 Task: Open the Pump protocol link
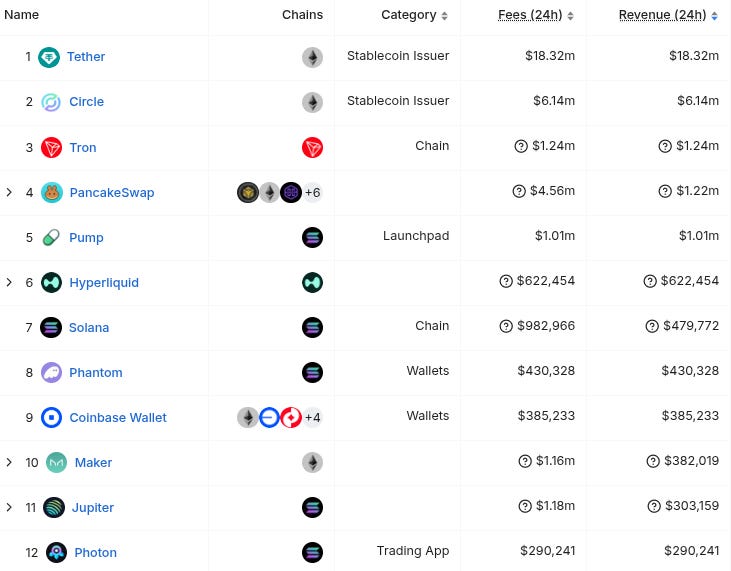pos(86,238)
